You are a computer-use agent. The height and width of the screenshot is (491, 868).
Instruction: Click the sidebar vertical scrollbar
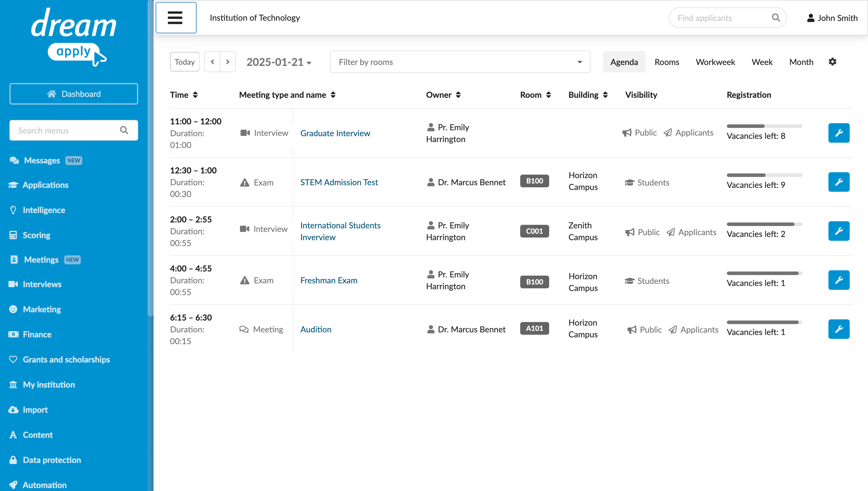tap(150, 158)
